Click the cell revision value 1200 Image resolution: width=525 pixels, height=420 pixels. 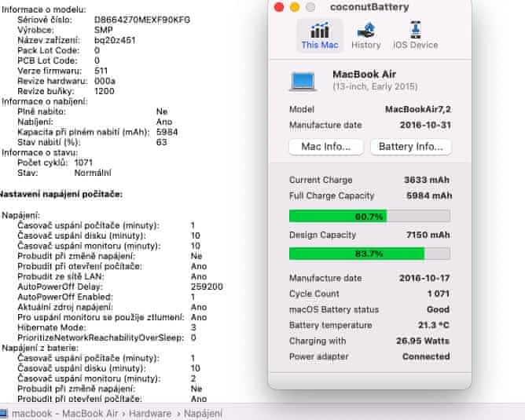[104, 91]
